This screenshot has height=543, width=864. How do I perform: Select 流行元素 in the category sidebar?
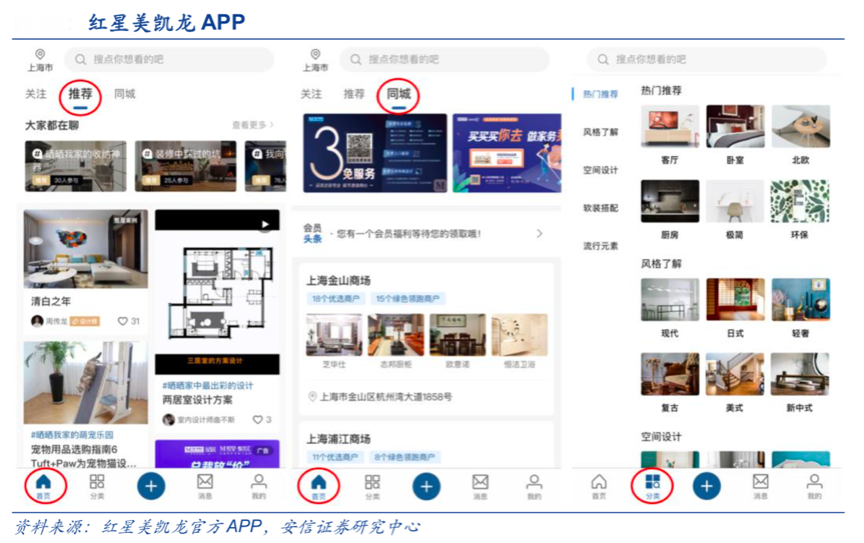601,246
